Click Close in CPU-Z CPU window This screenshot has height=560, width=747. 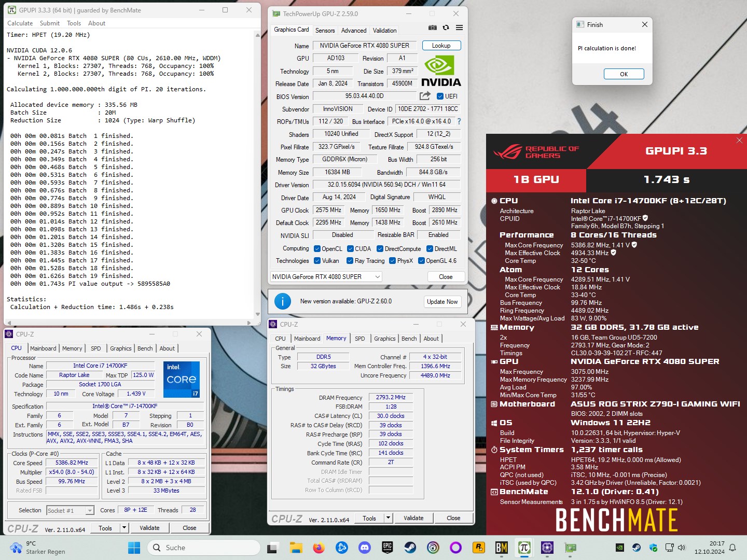tap(190, 528)
